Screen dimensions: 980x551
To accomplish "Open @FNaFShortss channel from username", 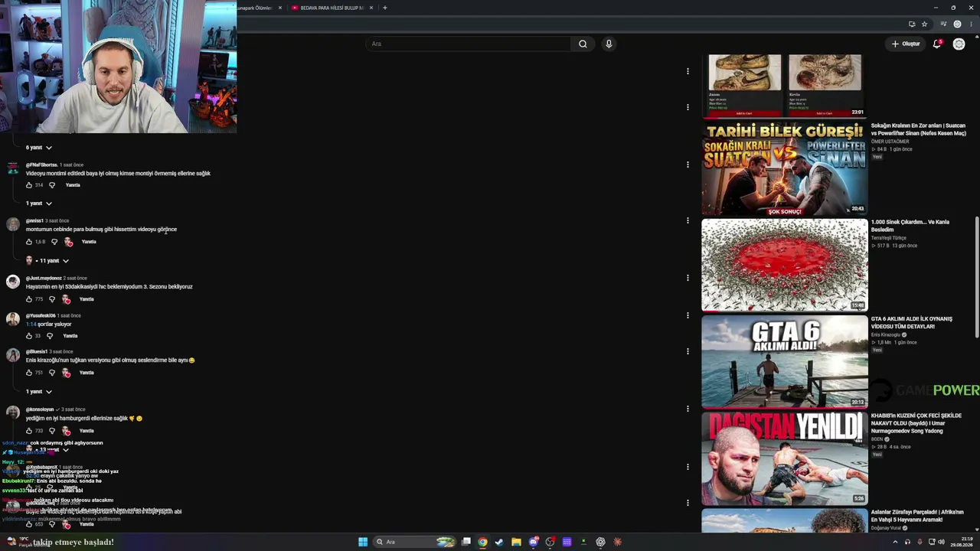I will (x=41, y=165).
